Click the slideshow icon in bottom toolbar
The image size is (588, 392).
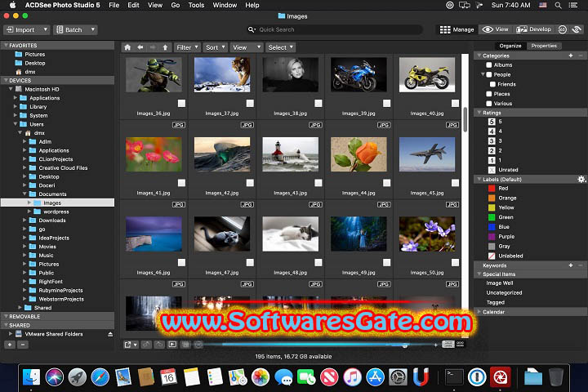tap(172, 345)
